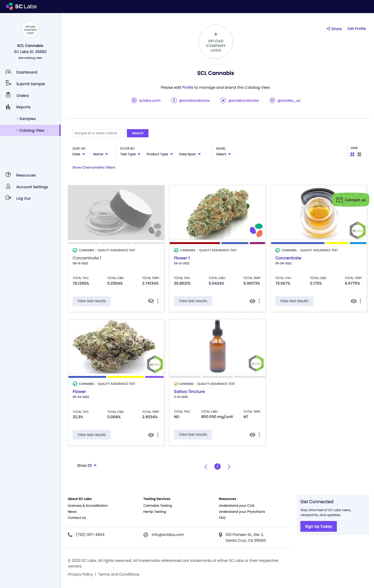Open More Select dropdown
This screenshot has width=374, height=588.
[223, 154]
